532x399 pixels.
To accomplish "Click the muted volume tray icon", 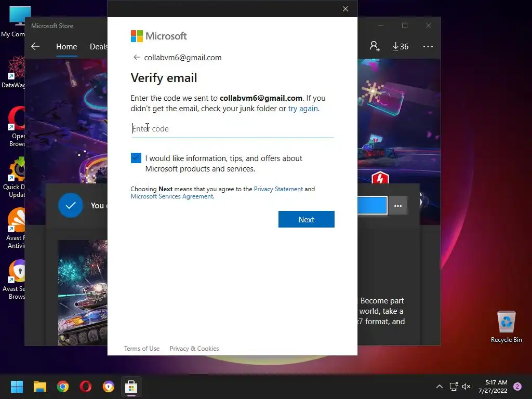I will [x=467, y=387].
